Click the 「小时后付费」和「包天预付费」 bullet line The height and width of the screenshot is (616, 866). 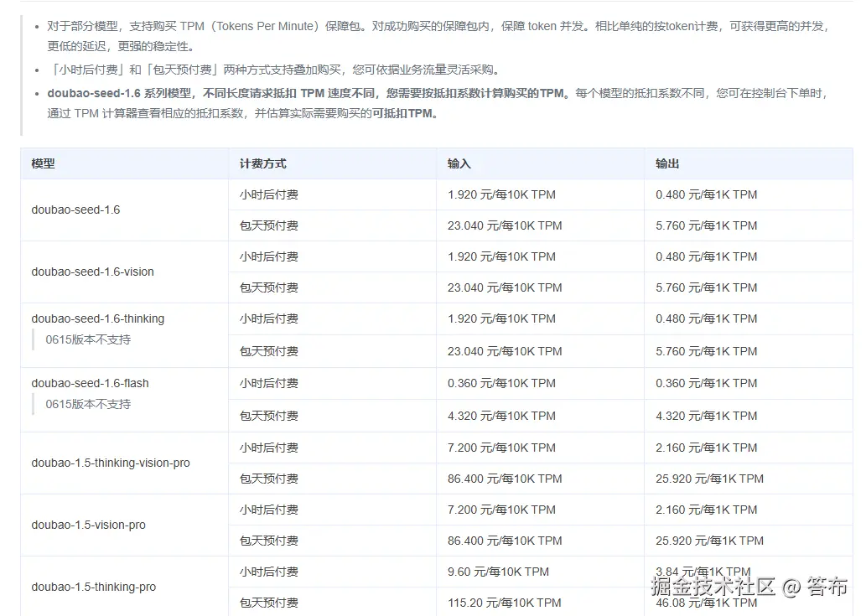point(273,70)
